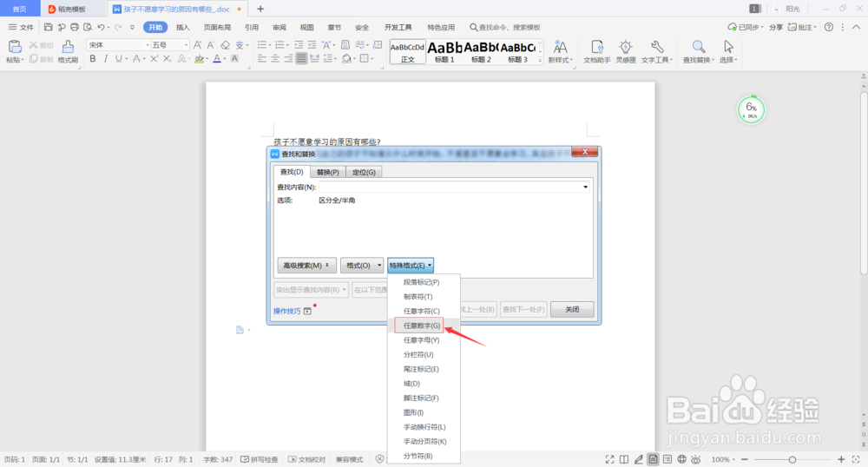
Task: Click the Share (分享) button
Action: point(775,27)
